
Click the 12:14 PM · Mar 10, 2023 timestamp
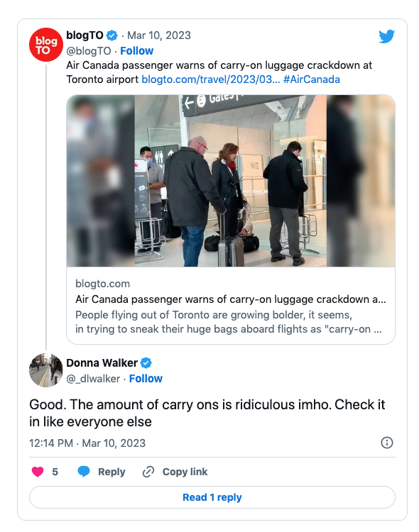tap(87, 443)
